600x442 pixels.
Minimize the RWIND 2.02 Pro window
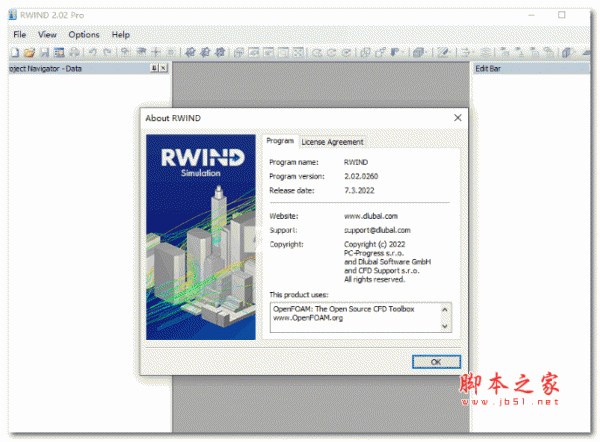(531, 15)
